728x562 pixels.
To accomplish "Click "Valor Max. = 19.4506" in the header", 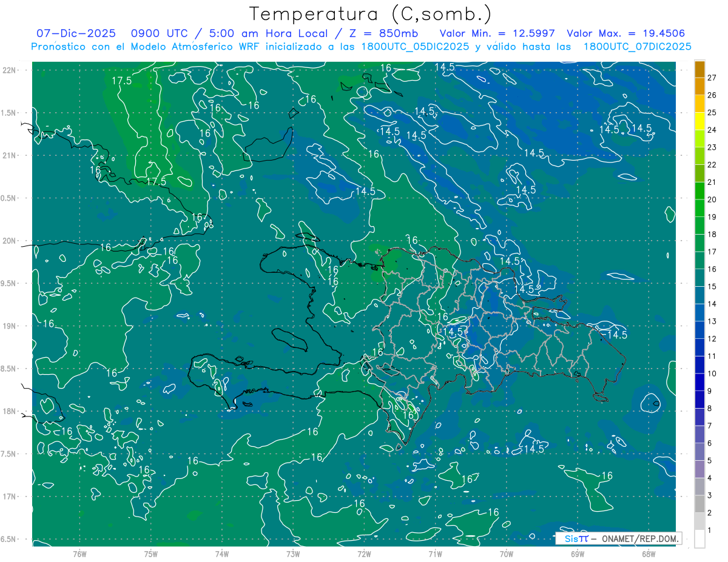I will click(x=626, y=33).
